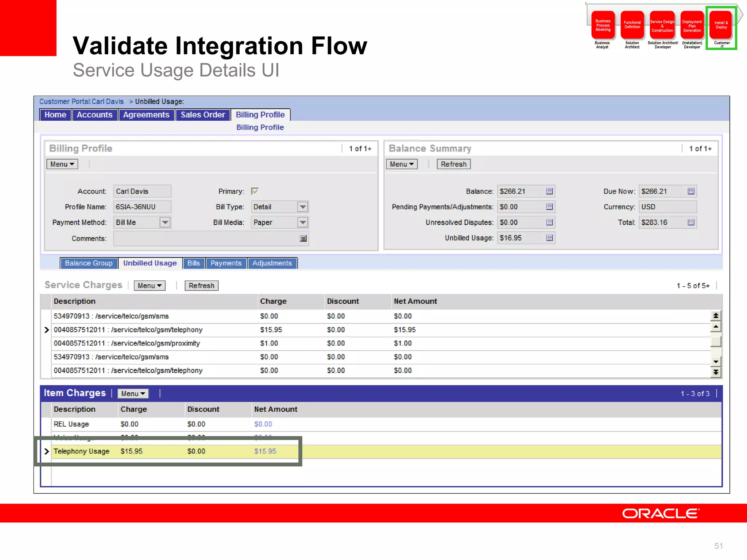The image size is (747, 560).
Task: Sort Service Charges by Net Amount header
Action: point(415,301)
